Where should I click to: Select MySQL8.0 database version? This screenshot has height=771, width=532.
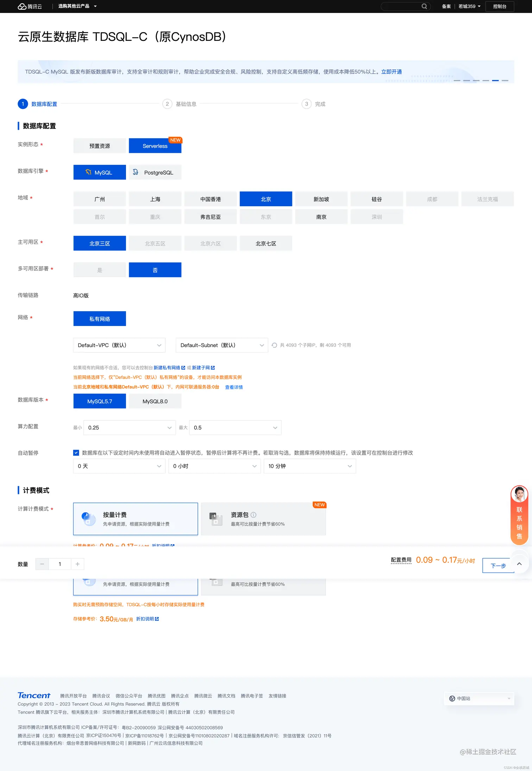tap(155, 401)
